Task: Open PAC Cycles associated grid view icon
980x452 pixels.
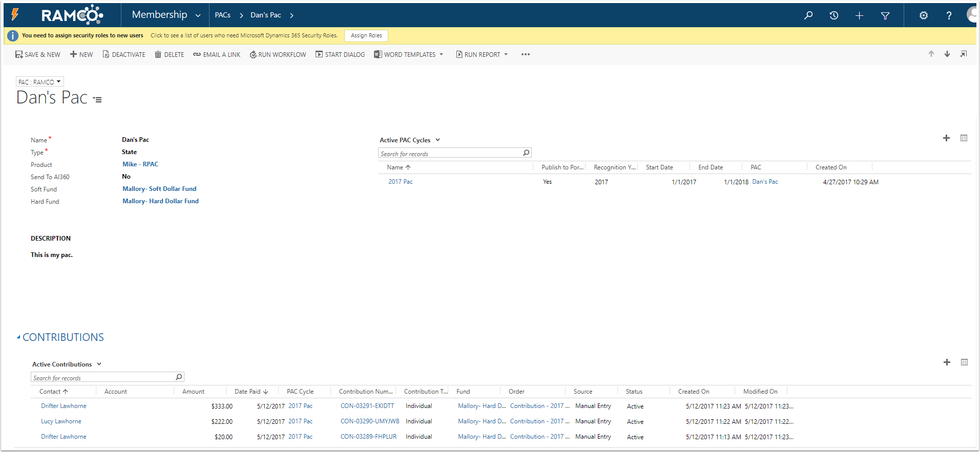Action: [964, 138]
